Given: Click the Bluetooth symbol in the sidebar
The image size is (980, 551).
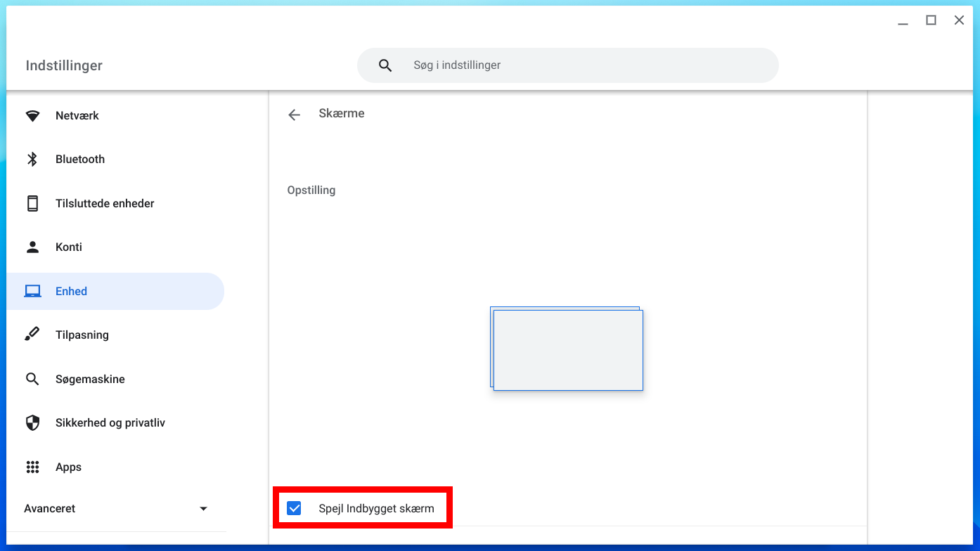Looking at the screenshot, I should [32, 160].
